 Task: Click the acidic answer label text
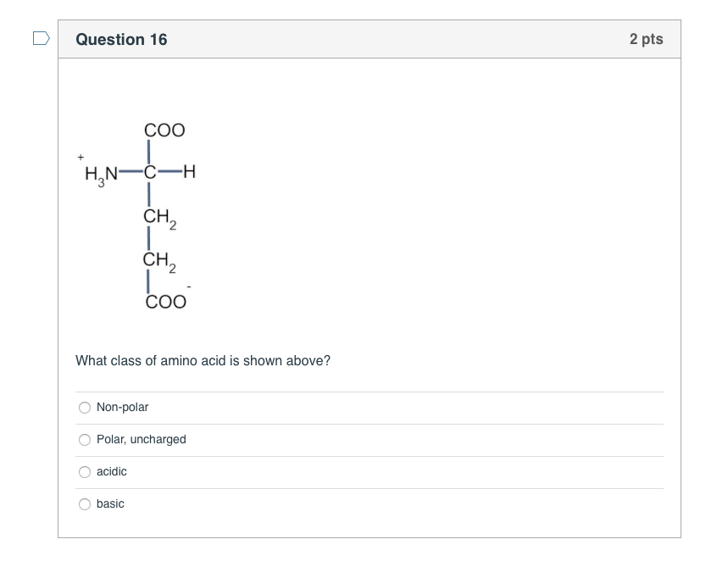click(x=110, y=471)
